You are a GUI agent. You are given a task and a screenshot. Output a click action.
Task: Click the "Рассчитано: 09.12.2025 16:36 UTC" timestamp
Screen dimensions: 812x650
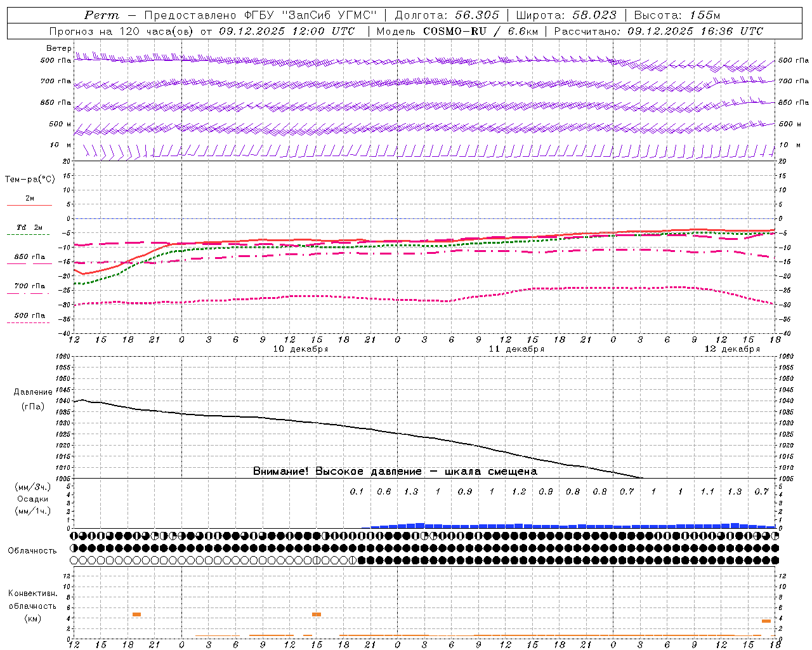(x=658, y=31)
